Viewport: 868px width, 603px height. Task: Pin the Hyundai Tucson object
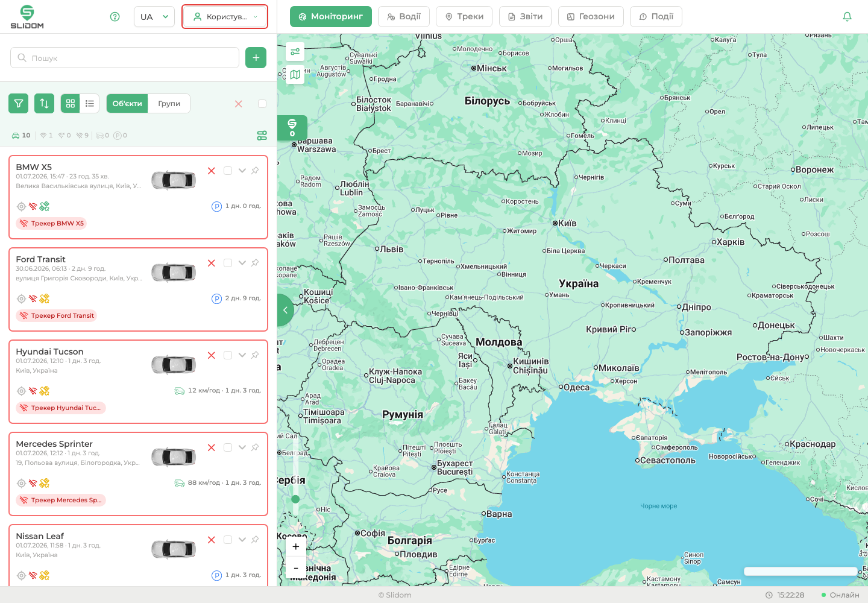point(255,355)
